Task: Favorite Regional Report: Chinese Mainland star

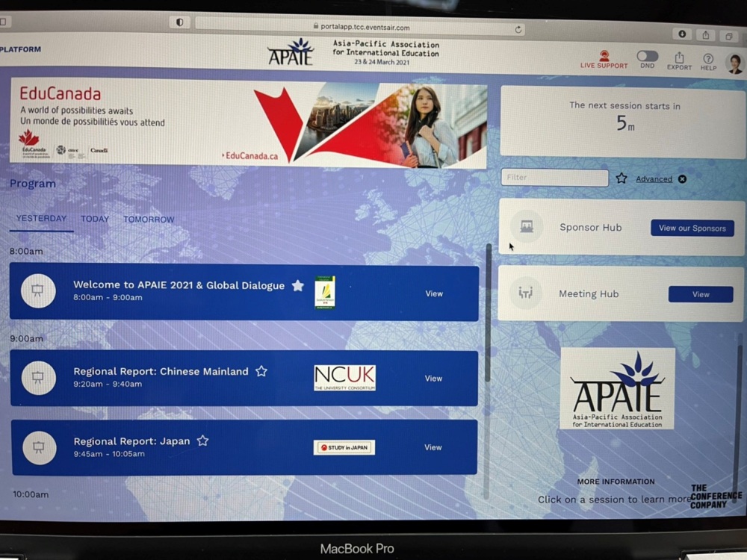Action: [x=261, y=371]
